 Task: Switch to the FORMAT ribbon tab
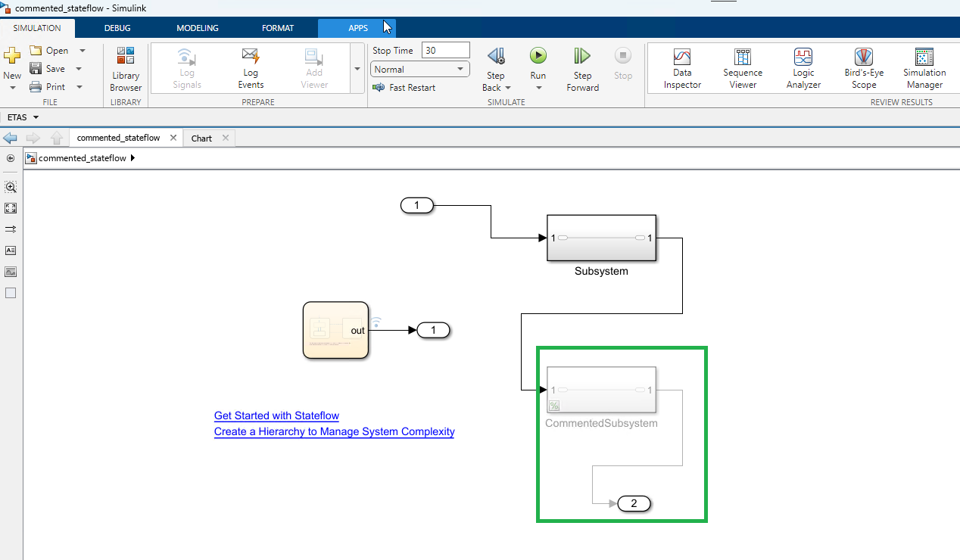point(278,28)
